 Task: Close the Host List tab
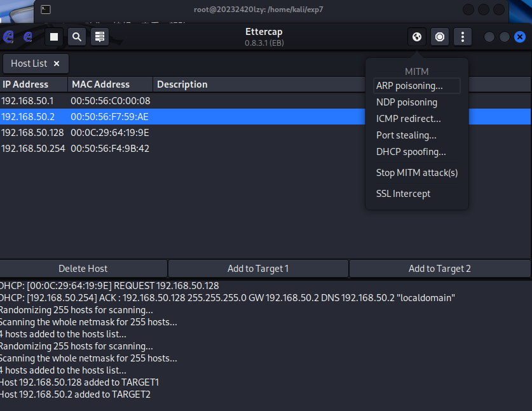[x=57, y=64]
